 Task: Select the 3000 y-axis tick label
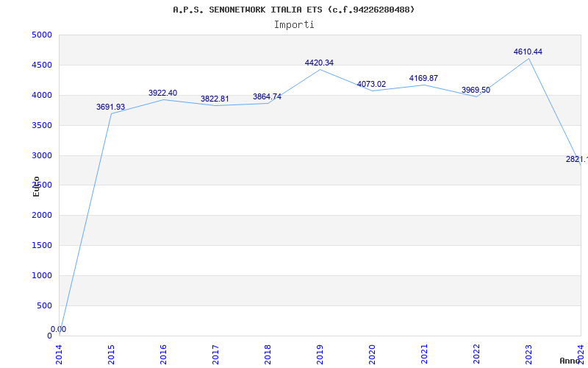pyautogui.click(x=42, y=155)
